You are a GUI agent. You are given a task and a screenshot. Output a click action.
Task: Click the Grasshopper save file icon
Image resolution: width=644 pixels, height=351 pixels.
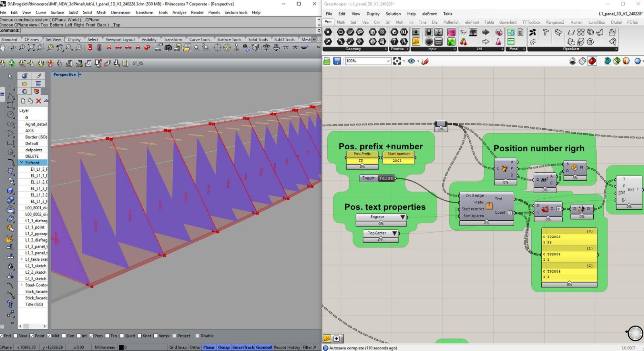[337, 61]
